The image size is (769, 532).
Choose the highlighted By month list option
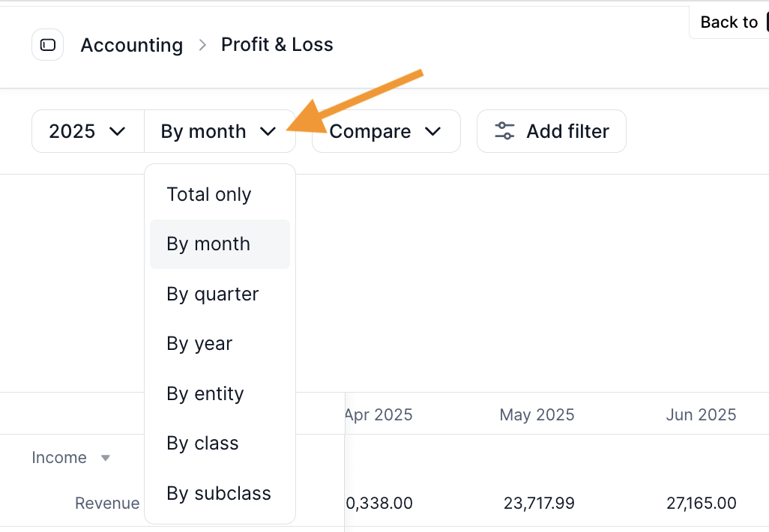pyautogui.click(x=209, y=244)
